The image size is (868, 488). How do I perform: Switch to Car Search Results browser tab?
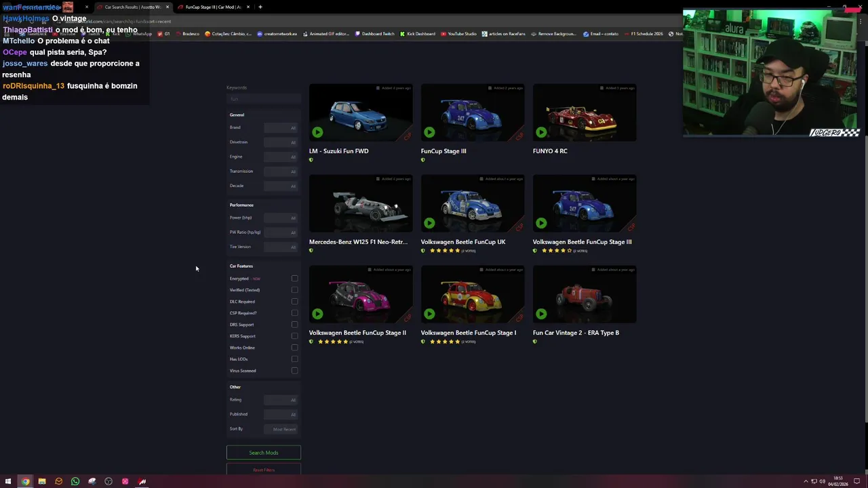tap(132, 7)
